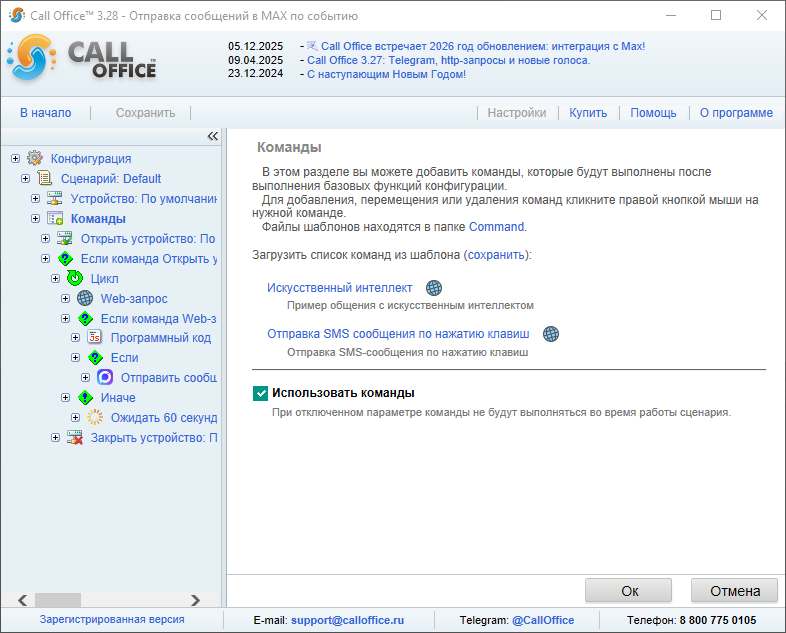The height and width of the screenshot is (633, 786).
Task: Collapse the left tree panel with double chevron
Action: 212,136
